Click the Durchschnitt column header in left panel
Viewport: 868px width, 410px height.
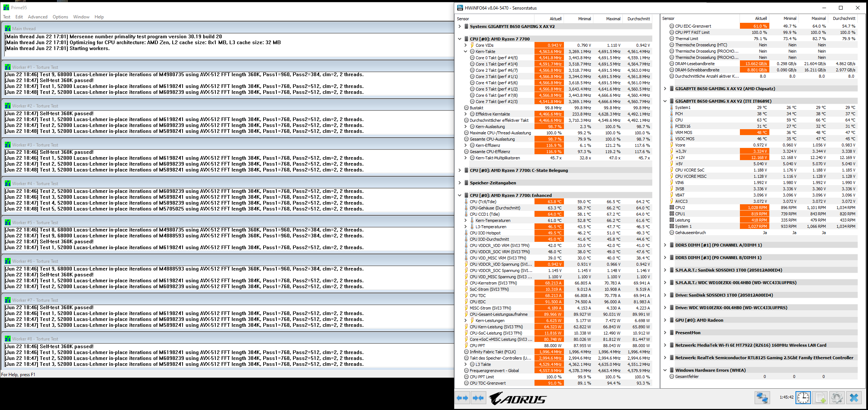pos(639,19)
